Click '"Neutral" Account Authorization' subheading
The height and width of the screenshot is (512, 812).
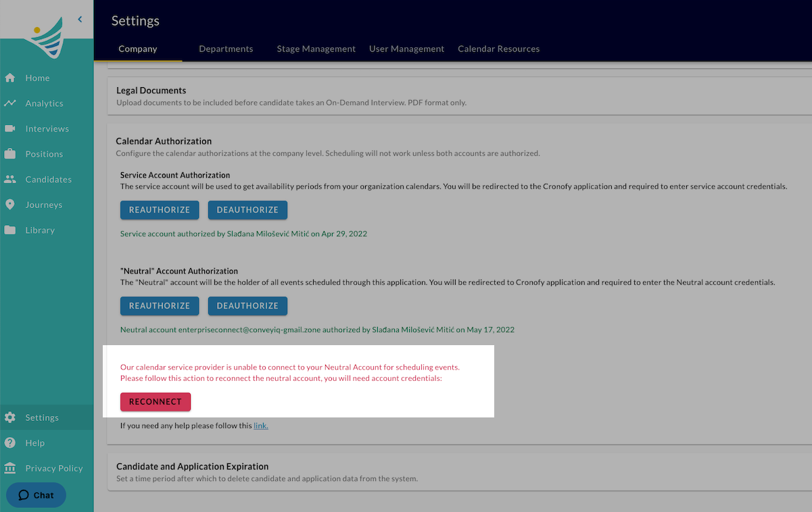click(x=179, y=271)
